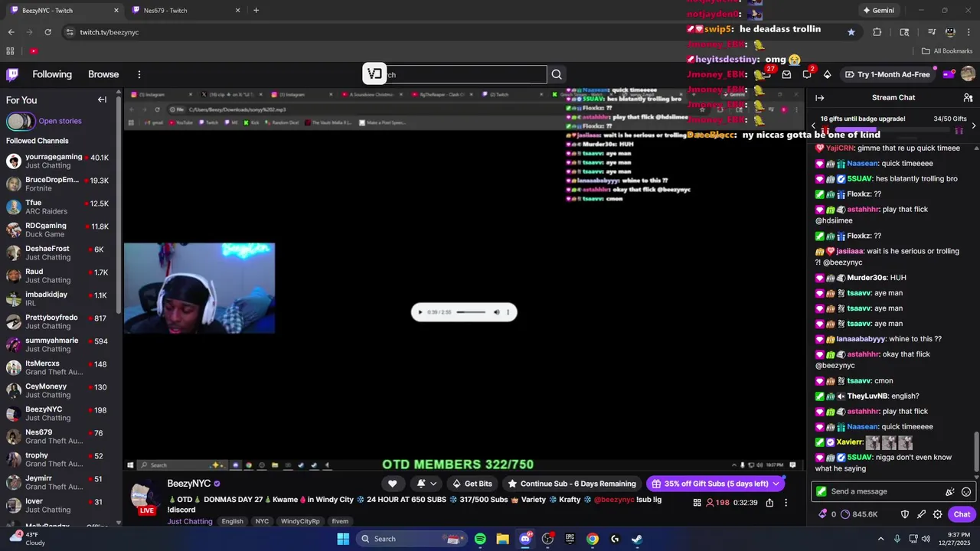980x551 pixels.
Task: Open summyahmarie channel in sidebar
Action: pyautogui.click(x=60, y=345)
